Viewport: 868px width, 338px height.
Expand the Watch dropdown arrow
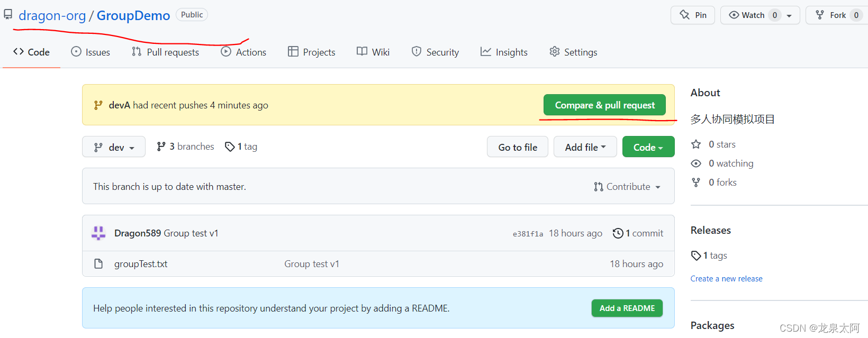(789, 15)
